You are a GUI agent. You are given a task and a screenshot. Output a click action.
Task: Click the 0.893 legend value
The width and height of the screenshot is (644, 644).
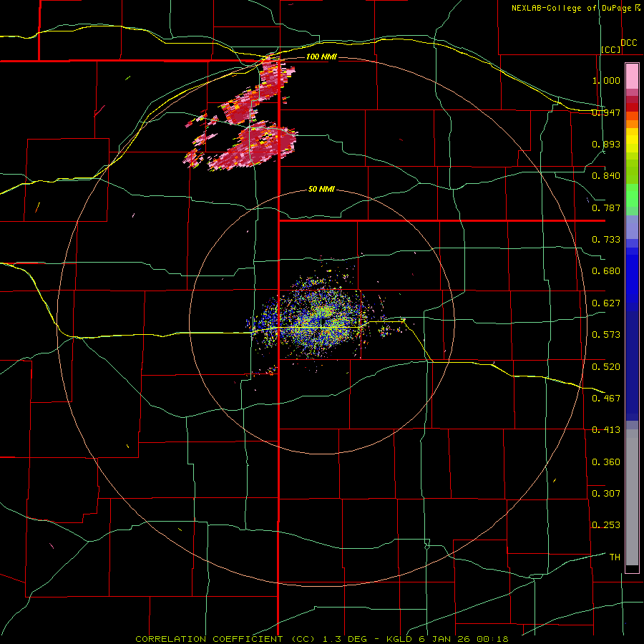(606, 144)
